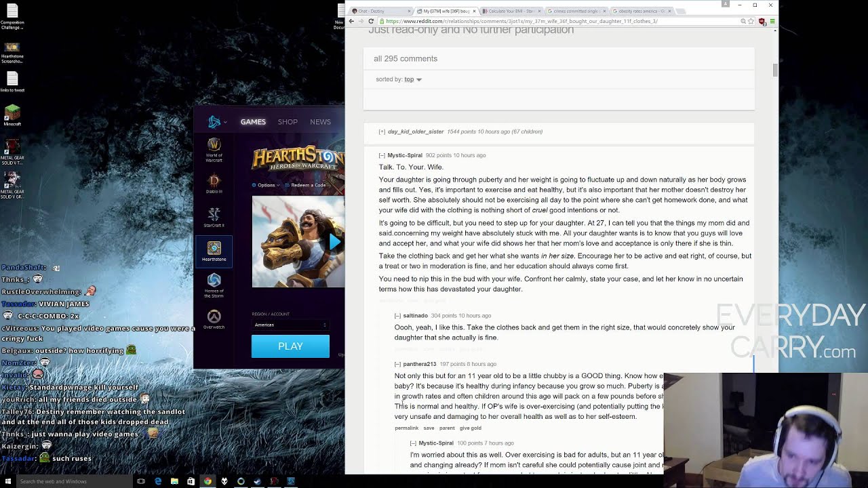Click the uBlock extension icon

[x=762, y=22]
